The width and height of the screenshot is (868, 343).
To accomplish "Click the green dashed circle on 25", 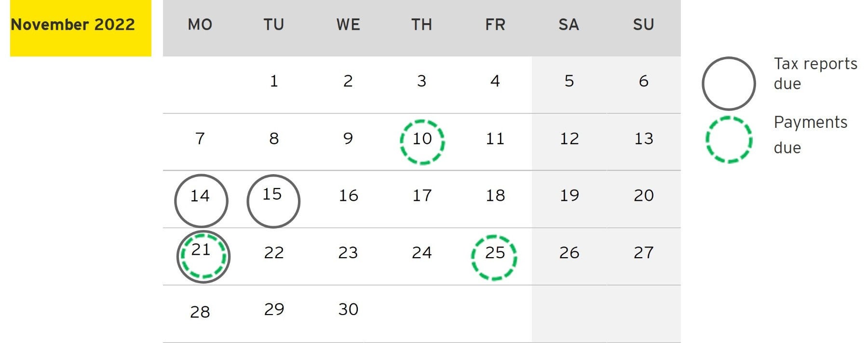I will pyautogui.click(x=494, y=257).
